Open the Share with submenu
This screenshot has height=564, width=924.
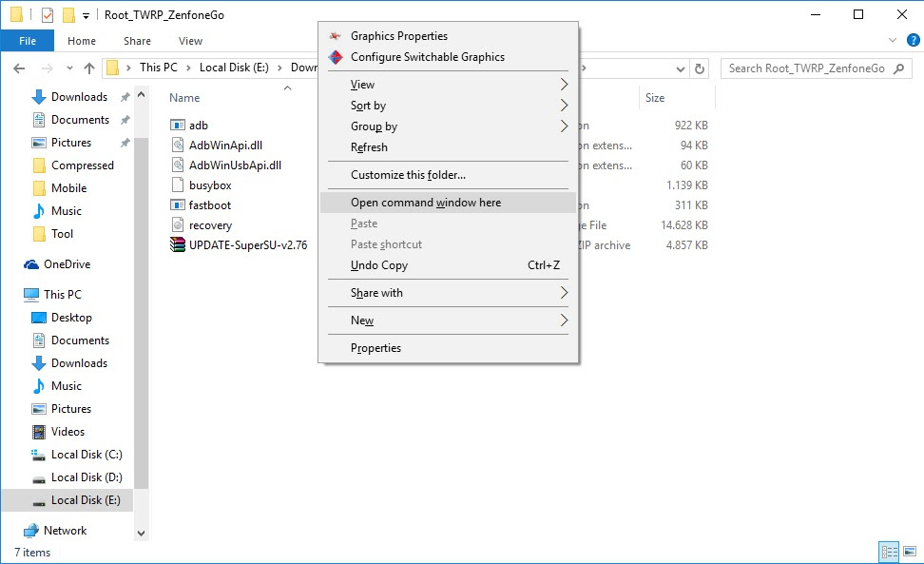(x=448, y=293)
